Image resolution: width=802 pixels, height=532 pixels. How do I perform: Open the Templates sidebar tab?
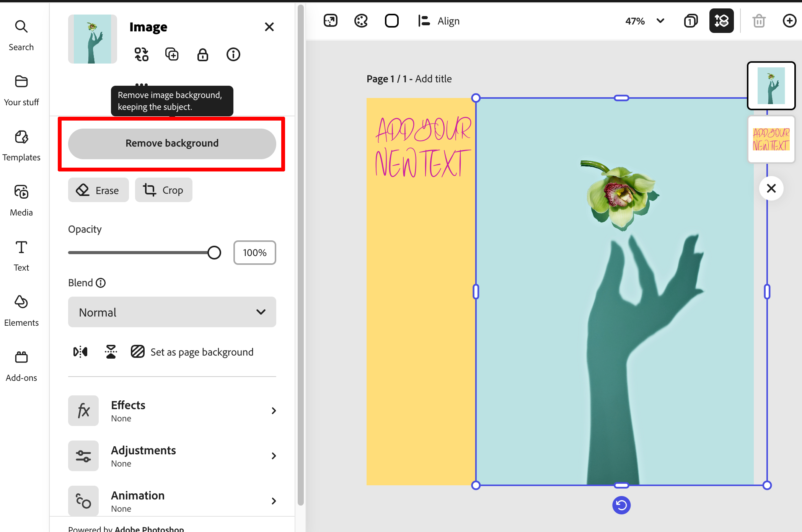[x=21, y=145]
